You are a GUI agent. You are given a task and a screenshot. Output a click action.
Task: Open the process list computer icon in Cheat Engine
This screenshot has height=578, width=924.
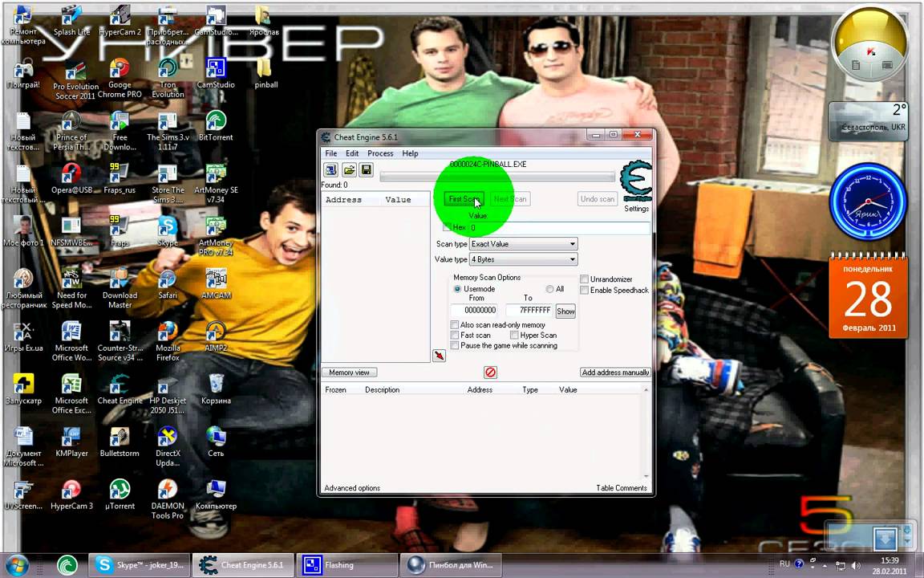click(x=330, y=170)
